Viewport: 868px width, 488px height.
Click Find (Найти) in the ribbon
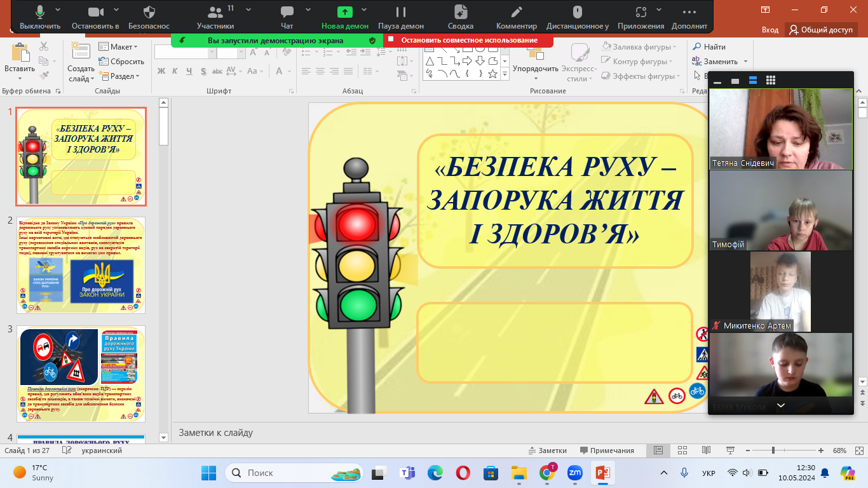pos(710,47)
